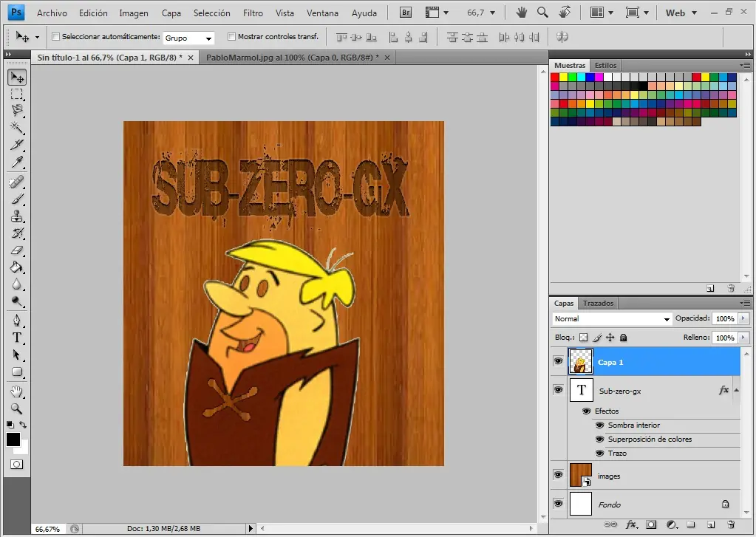Delete the selected layer with trash icon
This screenshot has width=756, height=537.
[x=731, y=524]
